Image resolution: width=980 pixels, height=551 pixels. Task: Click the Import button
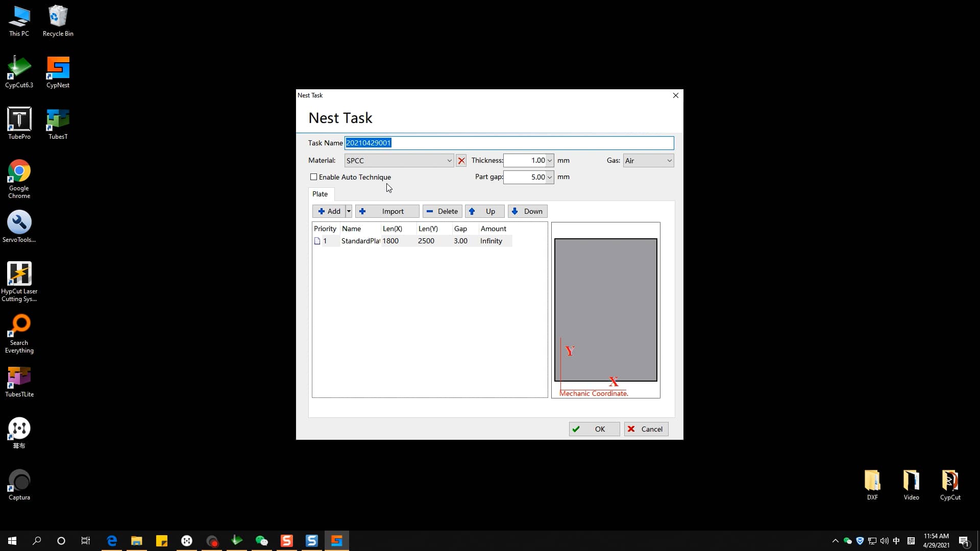point(387,211)
